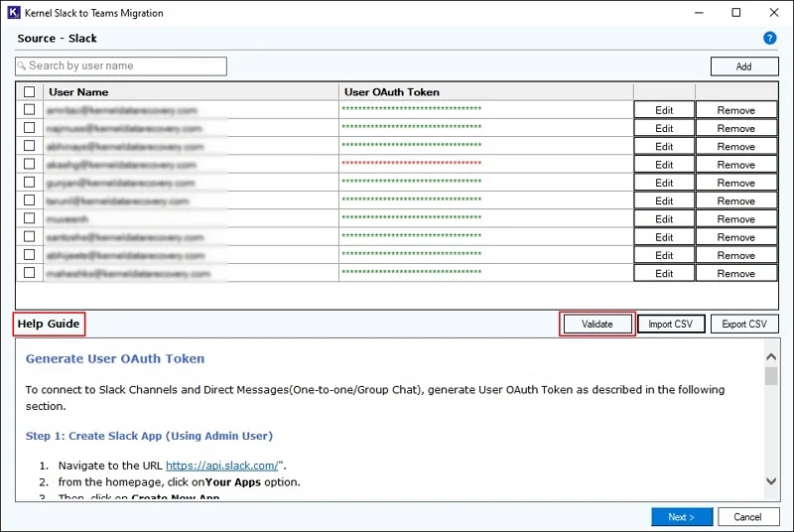
Task: Click Remove in the ninth user row
Action: coord(736,256)
